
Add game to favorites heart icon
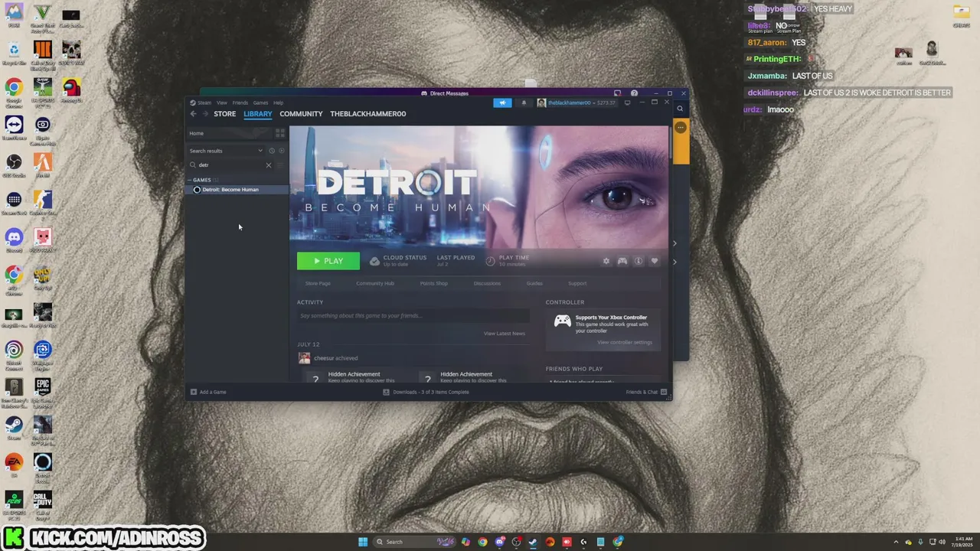pos(654,261)
